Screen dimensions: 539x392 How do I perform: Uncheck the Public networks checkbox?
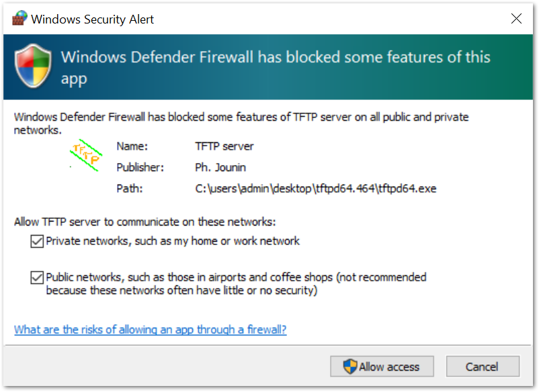pyautogui.click(x=37, y=277)
